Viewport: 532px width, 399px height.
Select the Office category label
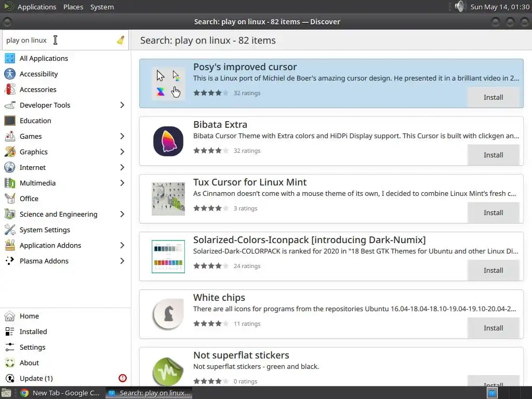pyautogui.click(x=29, y=198)
